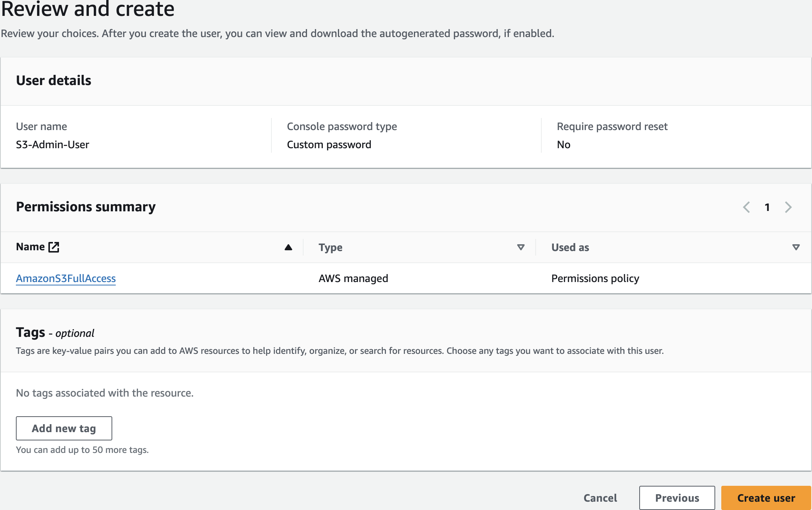
Task: Go back with the Previous button
Action: tap(677, 498)
